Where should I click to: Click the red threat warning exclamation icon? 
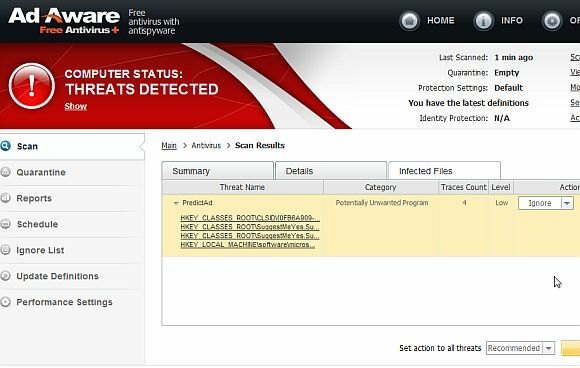32,86
